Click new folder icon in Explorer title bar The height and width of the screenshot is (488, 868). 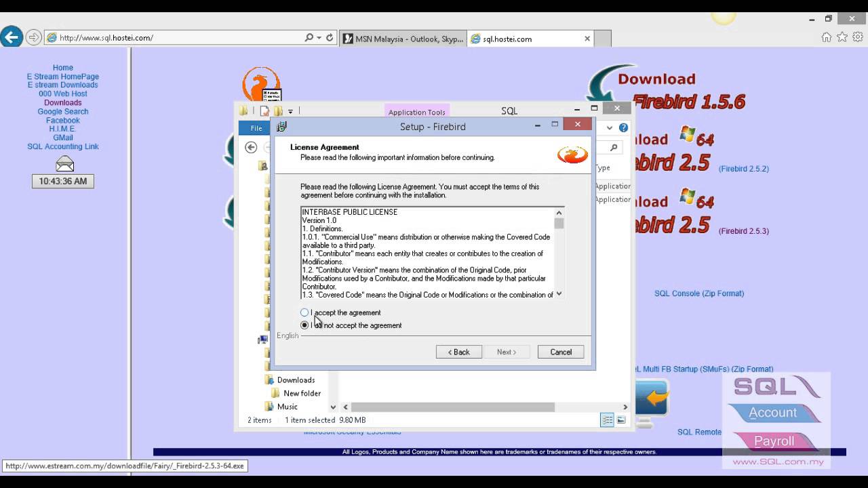(x=277, y=111)
